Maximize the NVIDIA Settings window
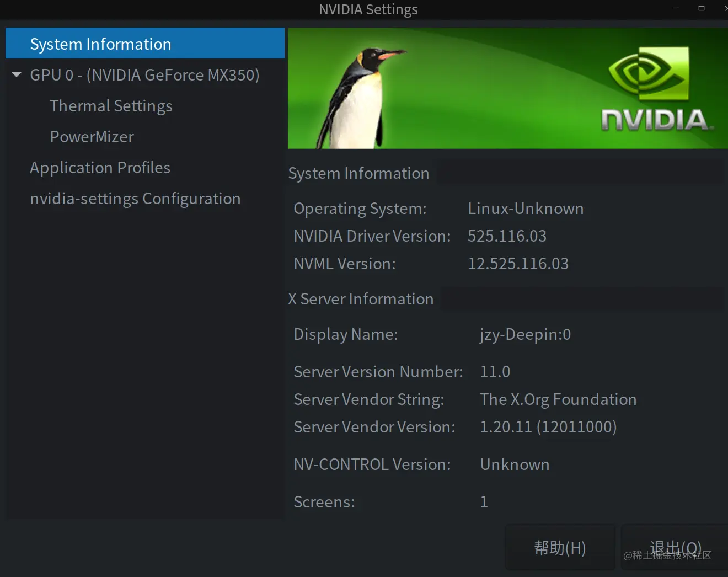This screenshot has height=577, width=728. pyautogui.click(x=702, y=8)
